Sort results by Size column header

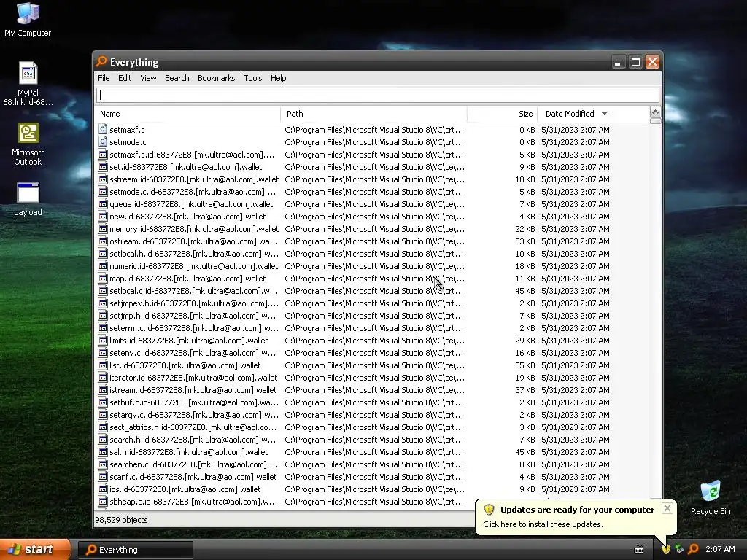(502, 114)
